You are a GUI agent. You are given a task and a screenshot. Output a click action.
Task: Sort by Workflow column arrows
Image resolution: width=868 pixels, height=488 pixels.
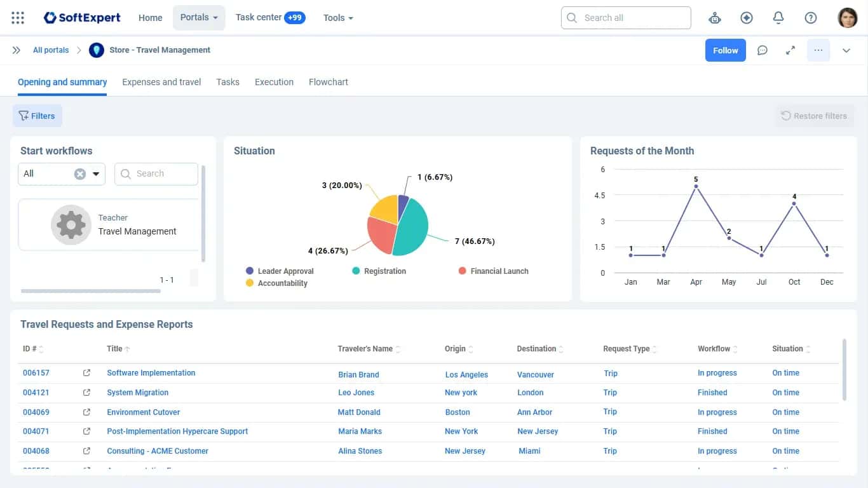point(735,349)
